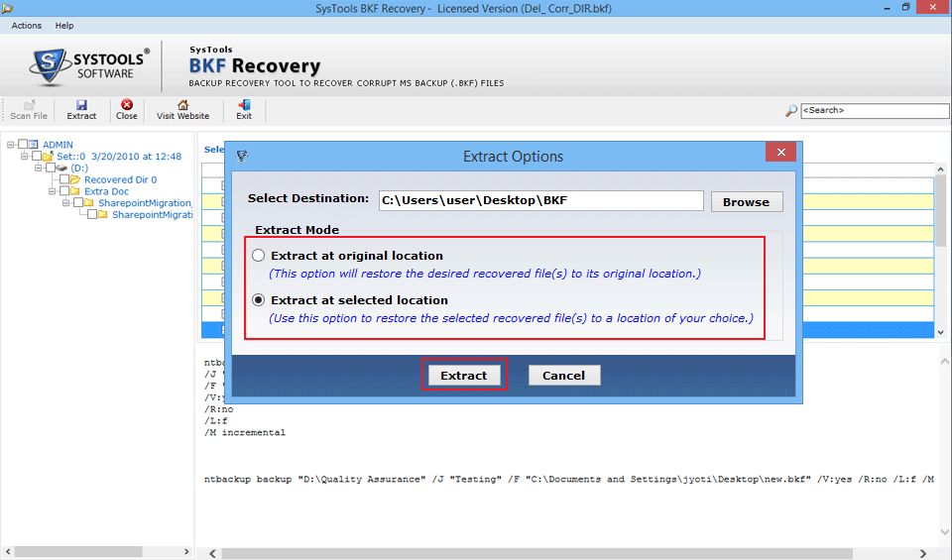This screenshot has height=560, width=952.
Task: Select Extract at original location radio
Action: click(259, 256)
